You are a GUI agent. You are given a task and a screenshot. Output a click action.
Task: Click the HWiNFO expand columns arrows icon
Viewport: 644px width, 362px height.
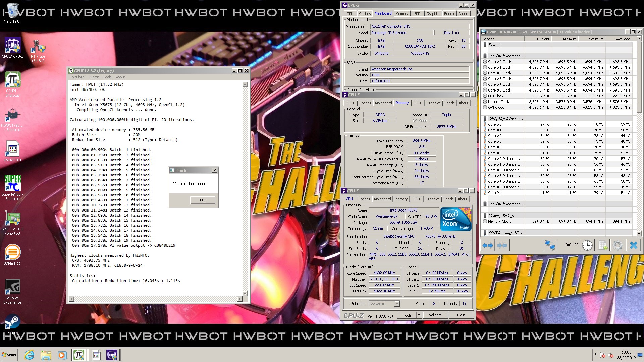(x=488, y=246)
